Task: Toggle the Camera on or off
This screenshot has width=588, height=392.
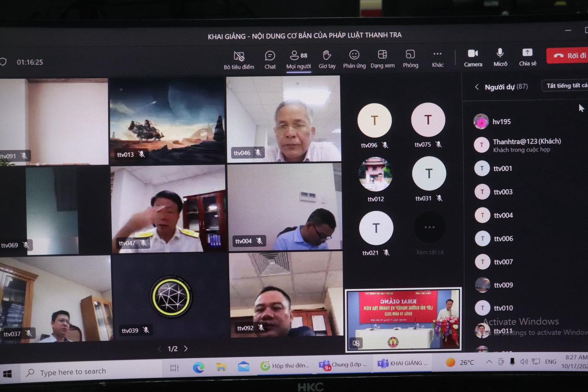Action: pos(473,58)
